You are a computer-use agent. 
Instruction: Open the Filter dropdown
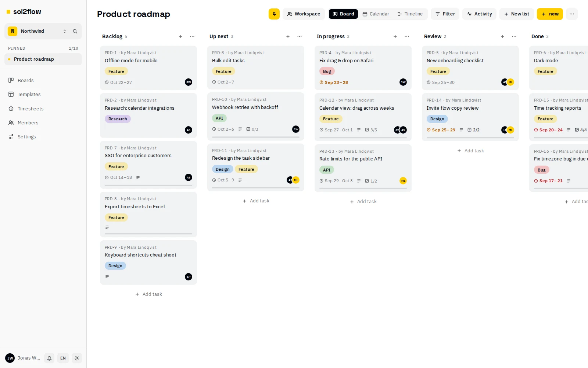tap(445, 14)
